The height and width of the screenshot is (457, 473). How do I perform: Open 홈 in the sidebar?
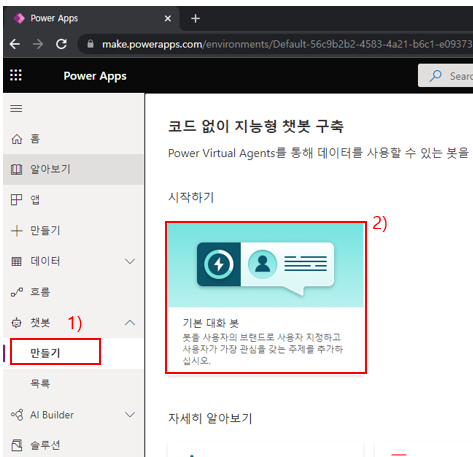(73, 139)
